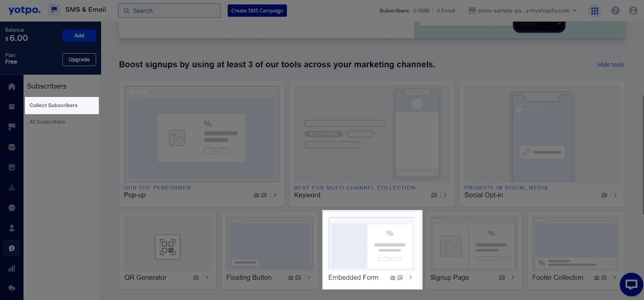Open the Pop-up tool preview thumbnail
Screen dimensions: 644x300
202,134
